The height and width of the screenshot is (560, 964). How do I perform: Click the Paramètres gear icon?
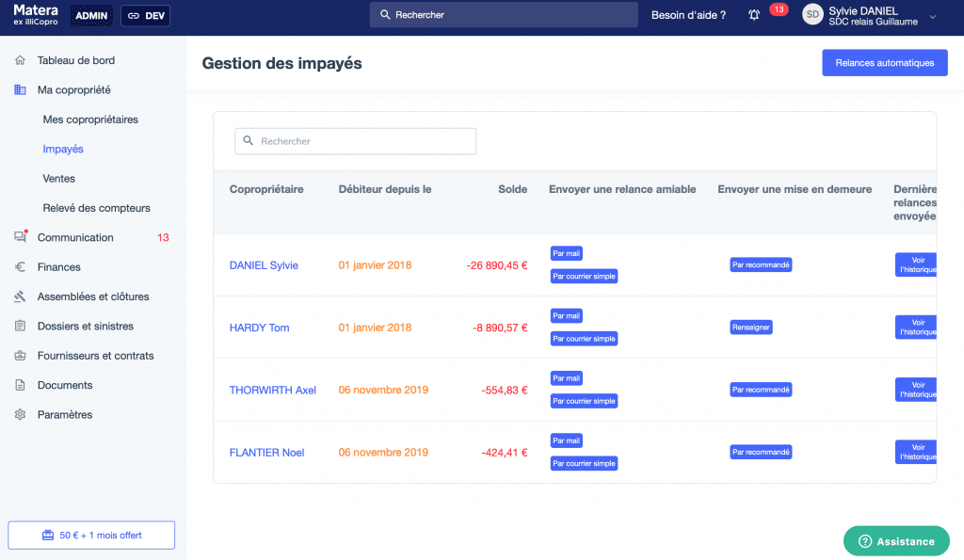coord(20,415)
